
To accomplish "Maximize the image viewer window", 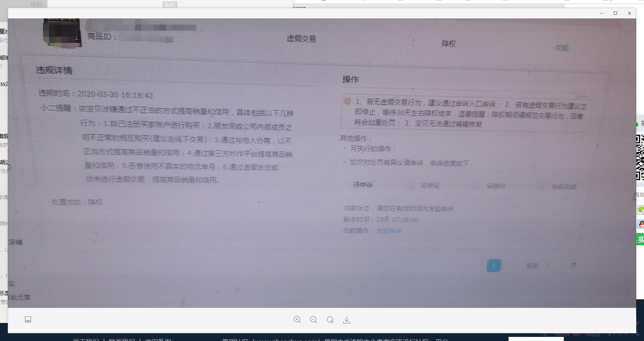I will tap(615, 13).
